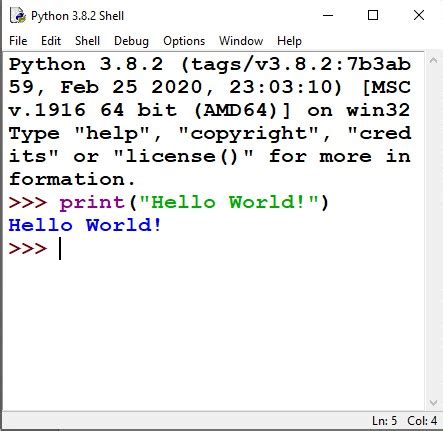Open the Edit menu
Viewport: 443px width, 431px height.
click(x=51, y=41)
